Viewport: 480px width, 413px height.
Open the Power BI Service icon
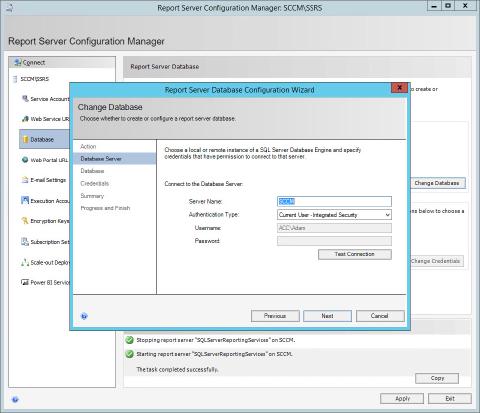coord(25,282)
